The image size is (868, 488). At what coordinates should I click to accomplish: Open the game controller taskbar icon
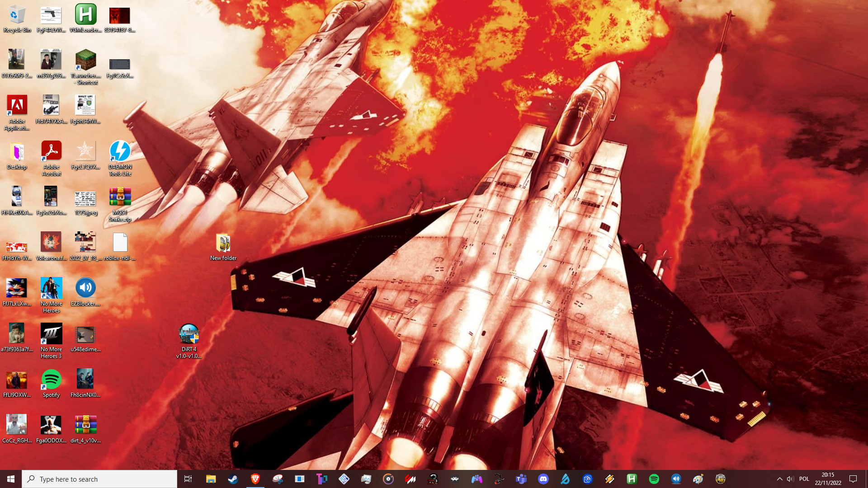(476, 479)
